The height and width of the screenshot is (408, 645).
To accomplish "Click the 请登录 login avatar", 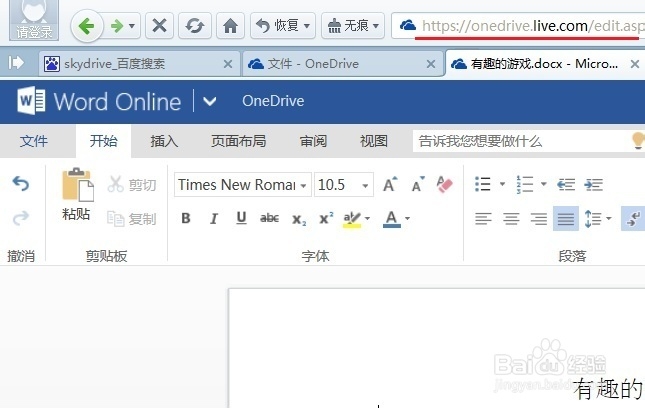I will point(34,20).
